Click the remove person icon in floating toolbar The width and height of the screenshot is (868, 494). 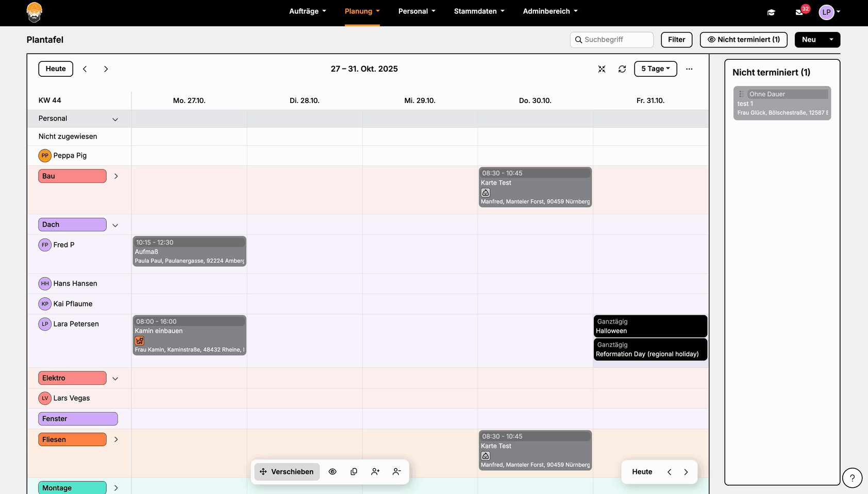coord(396,472)
